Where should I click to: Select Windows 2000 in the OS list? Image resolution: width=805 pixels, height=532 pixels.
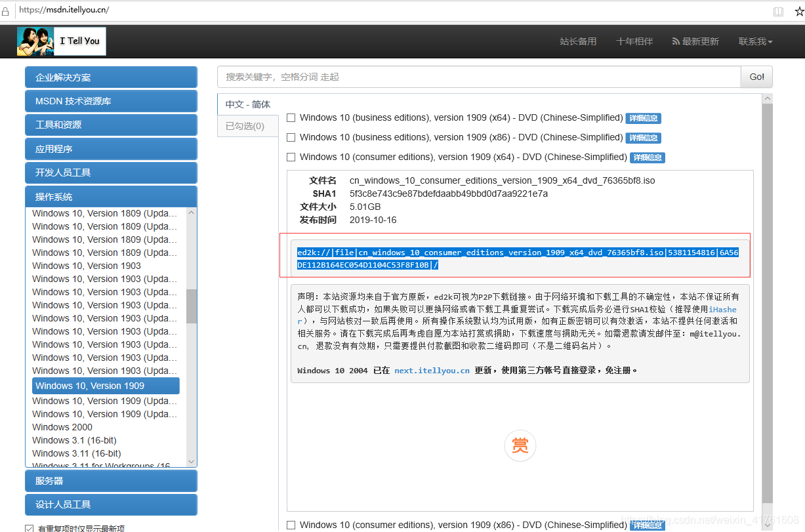[x=62, y=426]
